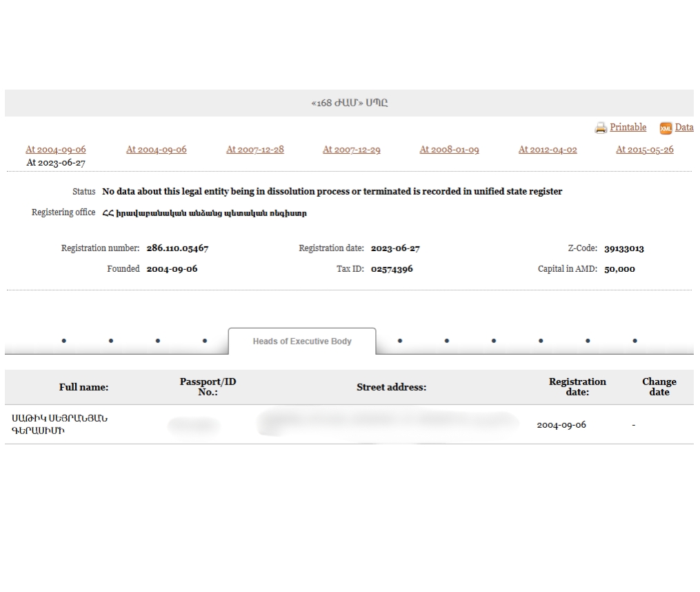700x592 pixels.
Task: Click the Change date column header
Action: (659, 386)
